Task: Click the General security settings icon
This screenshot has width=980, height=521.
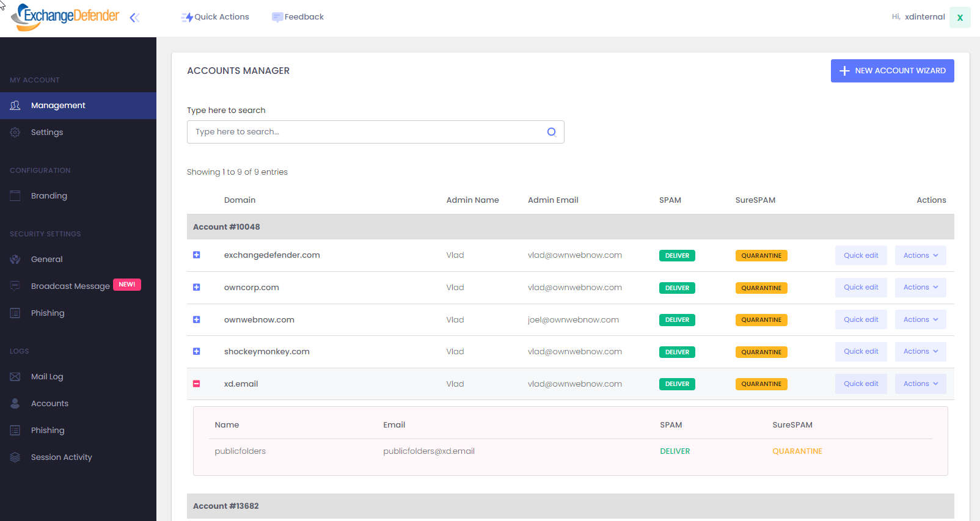Action: [x=15, y=260]
